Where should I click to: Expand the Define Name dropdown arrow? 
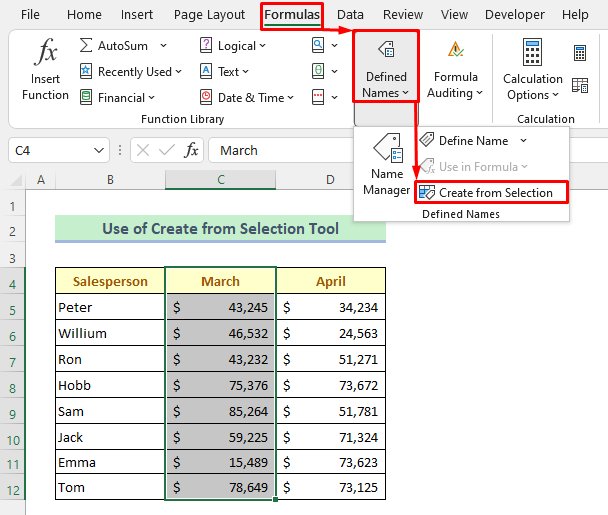click(x=523, y=140)
